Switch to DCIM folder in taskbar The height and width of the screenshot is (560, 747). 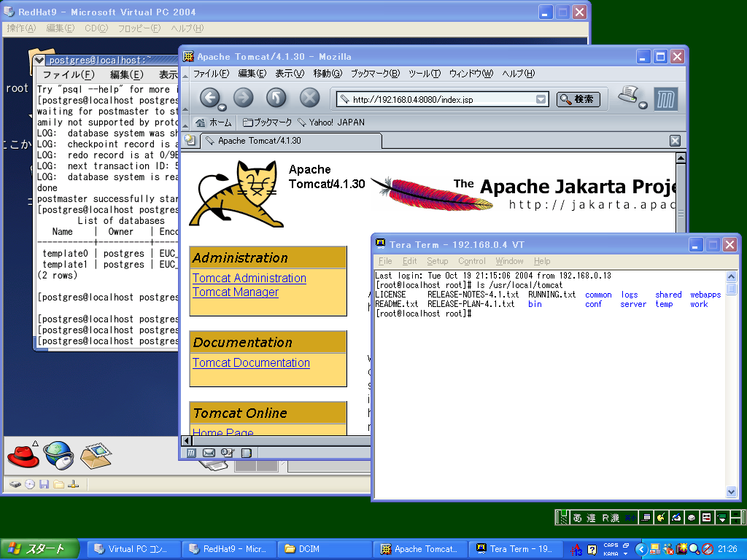pos(325,549)
